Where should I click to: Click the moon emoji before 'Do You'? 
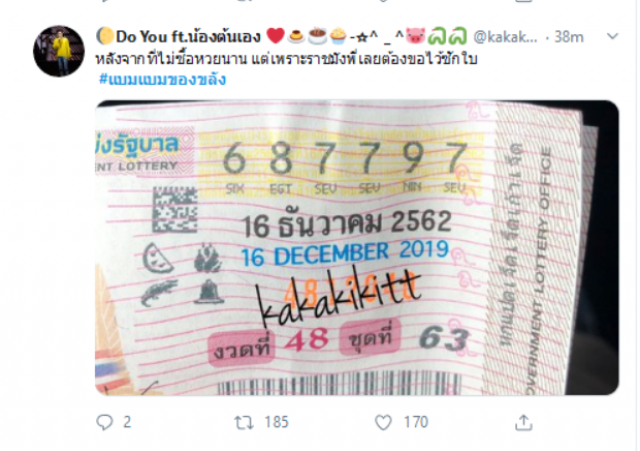tap(105, 36)
